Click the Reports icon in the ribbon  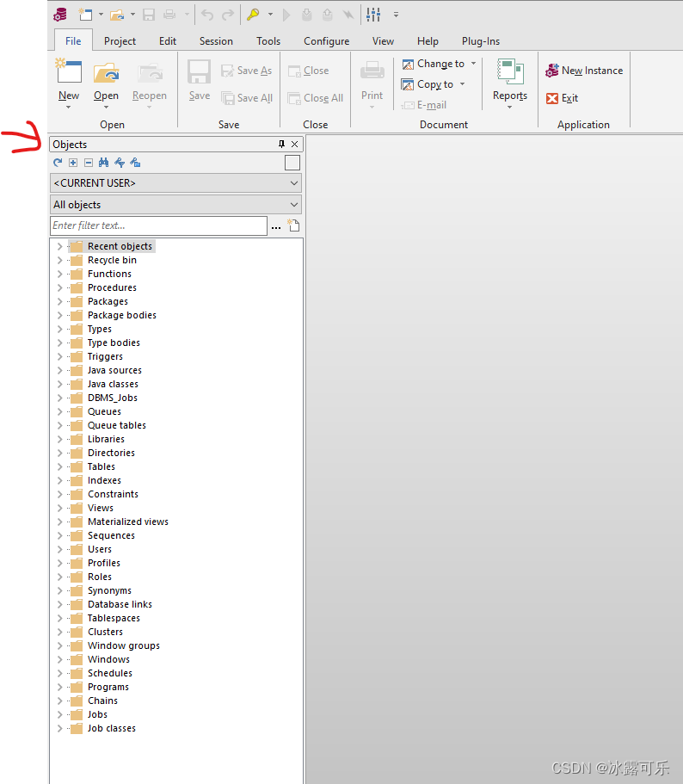coord(510,71)
